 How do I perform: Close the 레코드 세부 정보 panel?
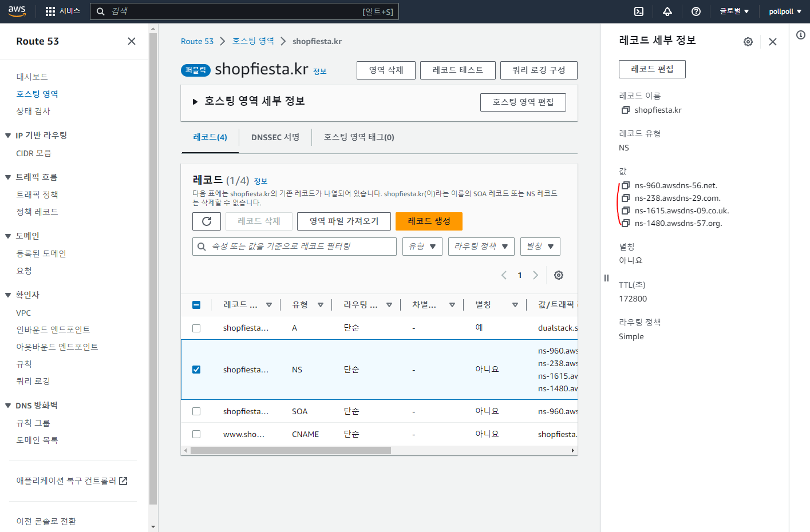click(773, 42)
